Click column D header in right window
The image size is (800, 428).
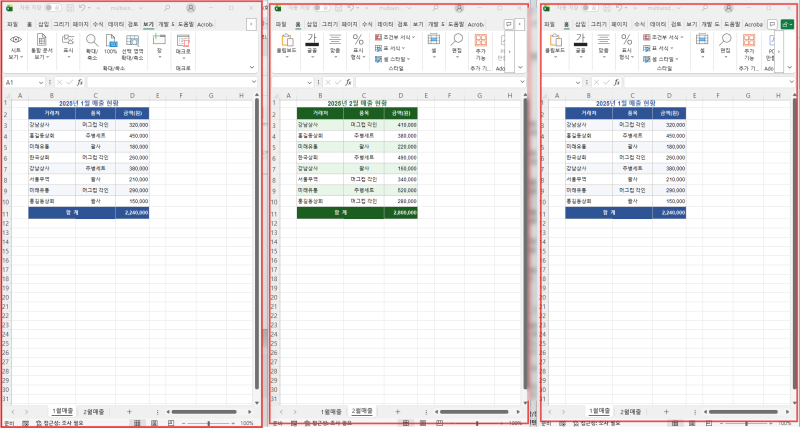tap(669, 95)
